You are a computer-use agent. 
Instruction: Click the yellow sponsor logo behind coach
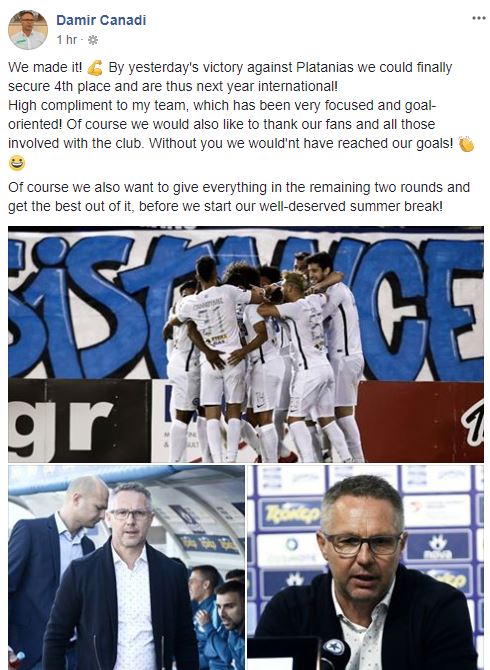point(290,514)
